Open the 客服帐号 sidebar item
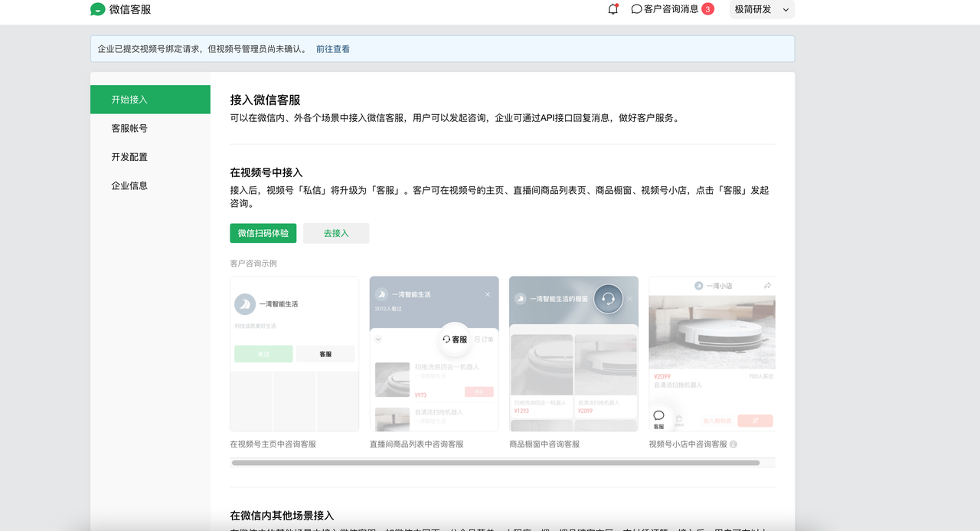The image size is (980, 531). pos(150,128)
